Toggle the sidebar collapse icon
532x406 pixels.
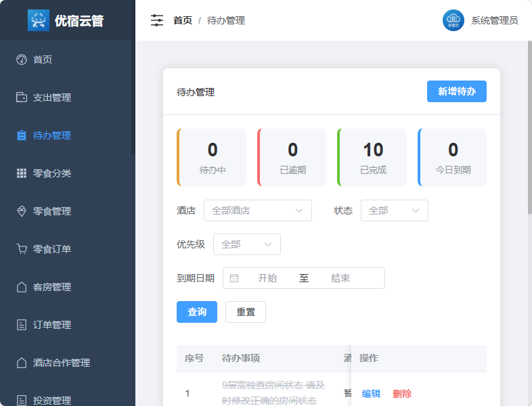(x=157, y=20)
